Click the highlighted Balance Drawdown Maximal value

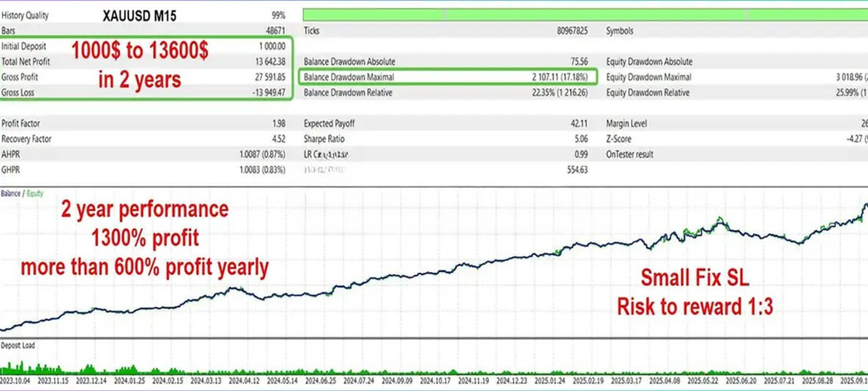[x=561, y=77]
